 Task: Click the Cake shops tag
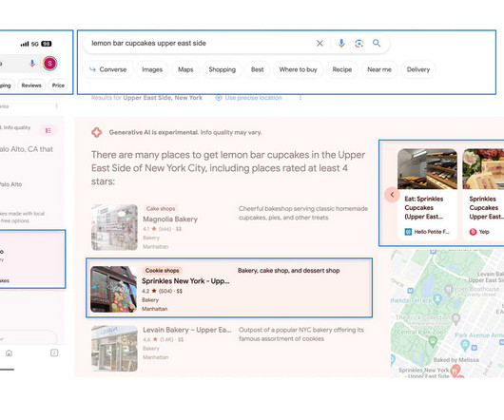(x=161, y=209)
